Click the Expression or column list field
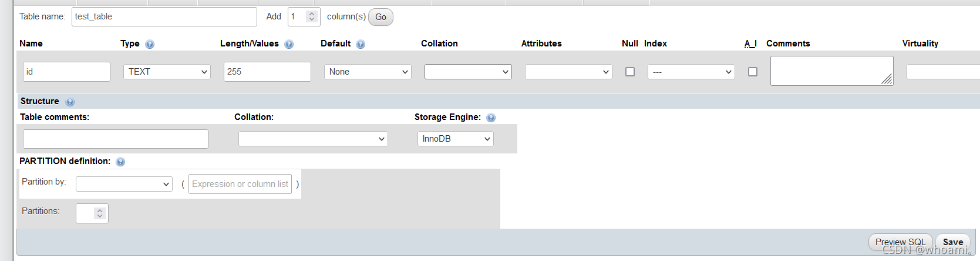Screen dimensions: 980x261 240,184
